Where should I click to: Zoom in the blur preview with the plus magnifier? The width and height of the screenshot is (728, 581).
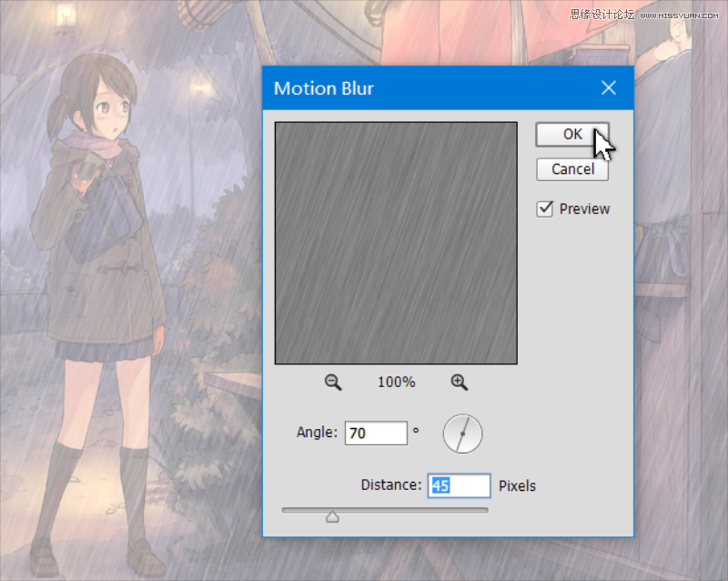(460, 382)
